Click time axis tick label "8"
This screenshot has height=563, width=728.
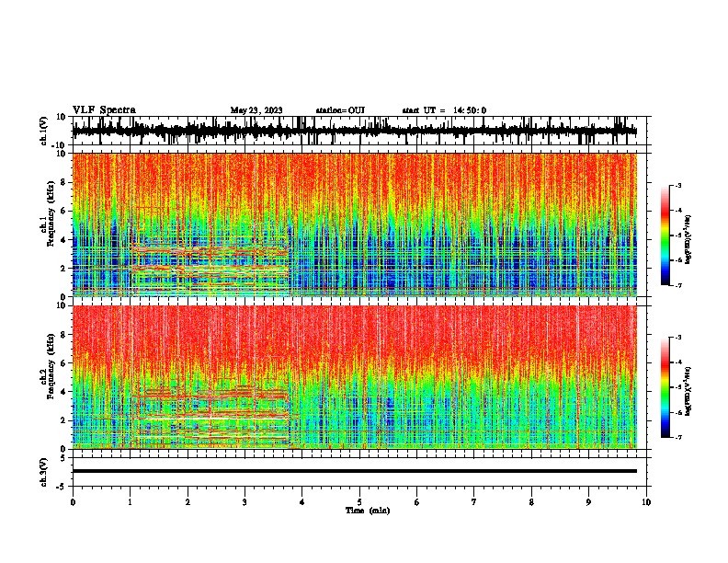click(531, 502)
